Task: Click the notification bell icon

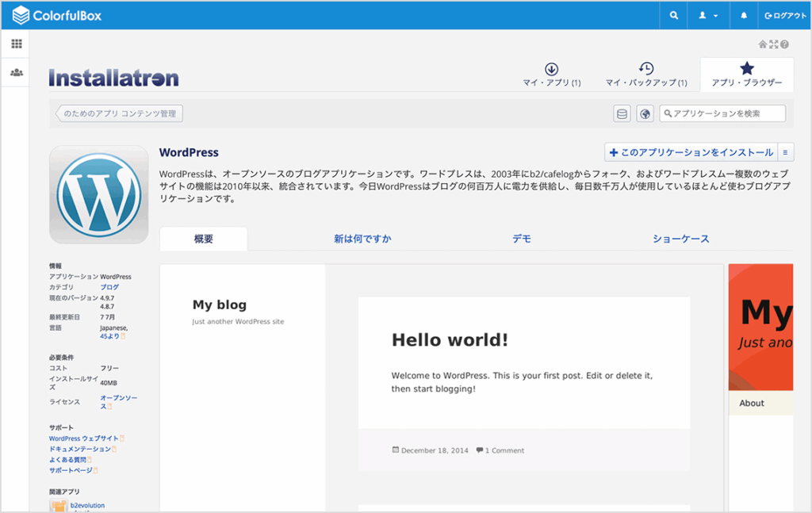Action: (x=744, y=14)
